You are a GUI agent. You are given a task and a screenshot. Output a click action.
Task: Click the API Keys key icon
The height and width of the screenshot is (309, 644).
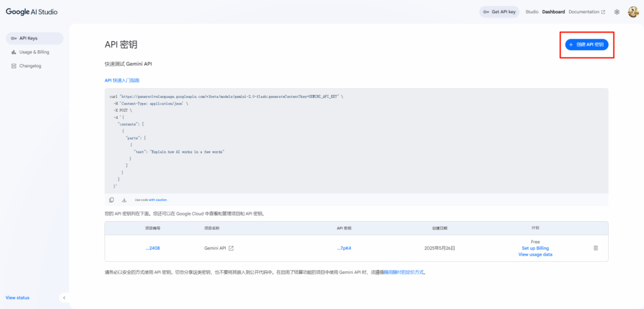pos(14,38)
